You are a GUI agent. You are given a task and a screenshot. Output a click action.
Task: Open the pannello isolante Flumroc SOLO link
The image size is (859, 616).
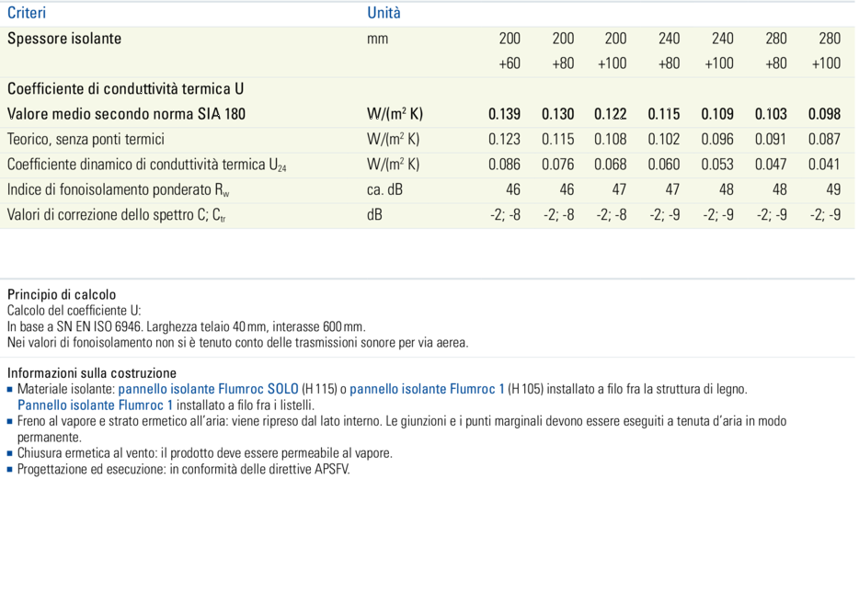(x=209, y=390)
